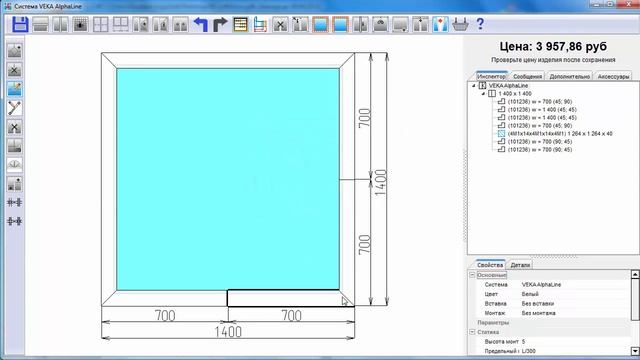Save the window design with floppy icon
Viewport: 640px width, 360px height.
[x=20, y=24]
